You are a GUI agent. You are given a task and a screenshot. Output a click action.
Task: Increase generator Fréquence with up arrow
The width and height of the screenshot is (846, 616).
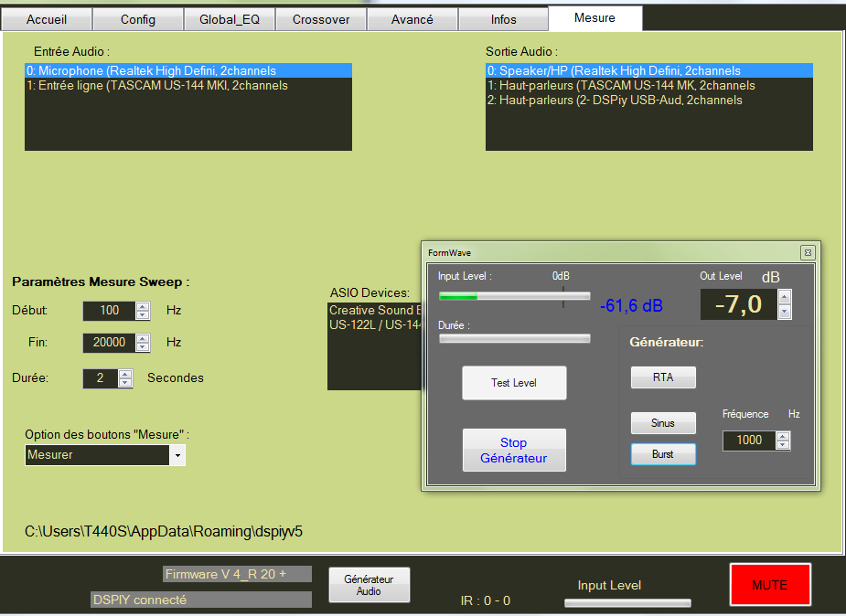click(x=783, y=436)
